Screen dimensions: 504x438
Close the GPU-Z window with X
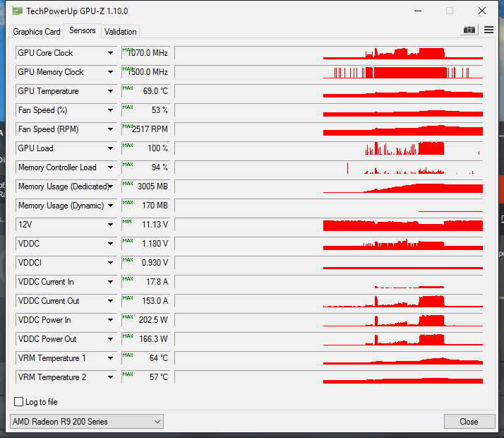click(482, 11)
